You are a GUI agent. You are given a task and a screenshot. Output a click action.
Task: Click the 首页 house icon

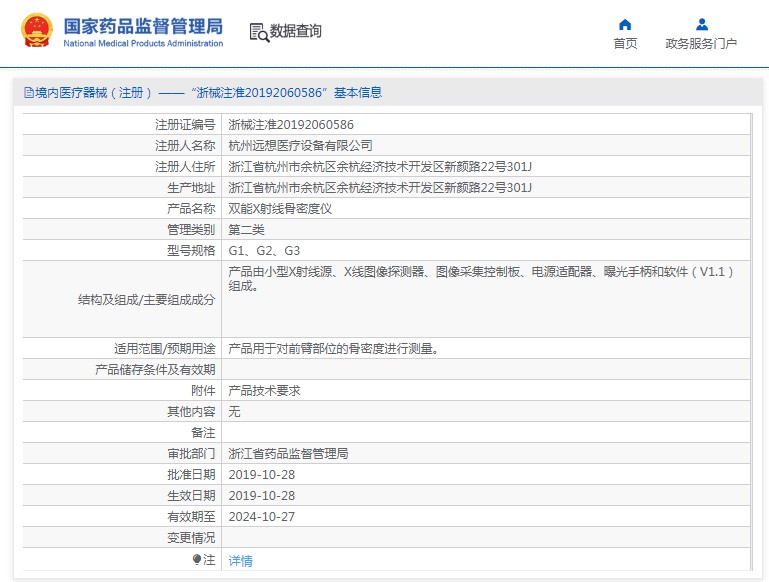[x=625, y=25]
